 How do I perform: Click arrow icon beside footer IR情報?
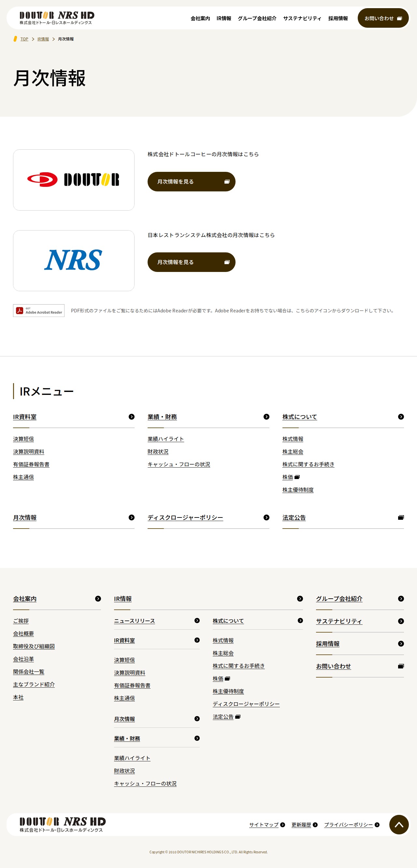click(x=300, y=598)
